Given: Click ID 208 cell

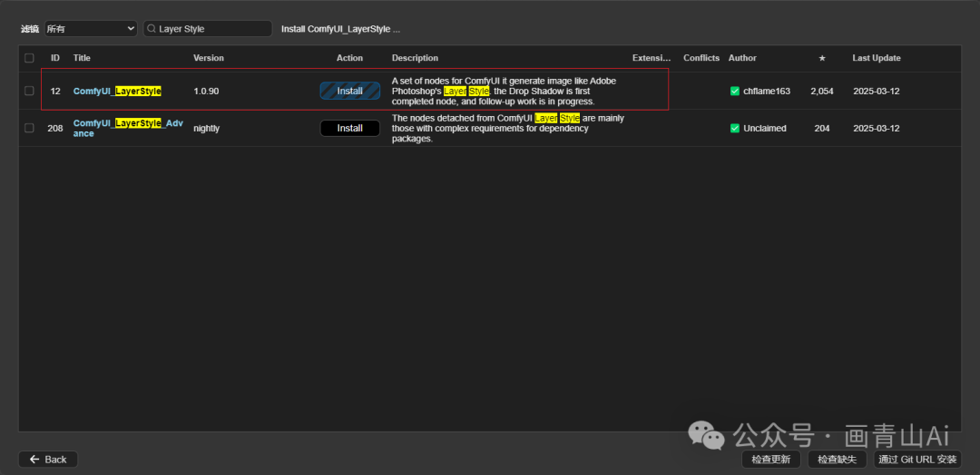Looking at the screenshot, I should click(55, 128).
